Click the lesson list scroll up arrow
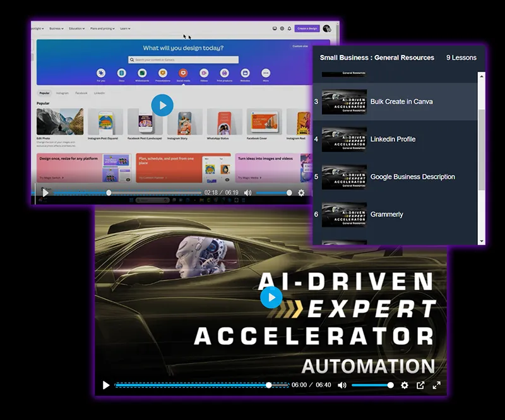 point(482,76)
